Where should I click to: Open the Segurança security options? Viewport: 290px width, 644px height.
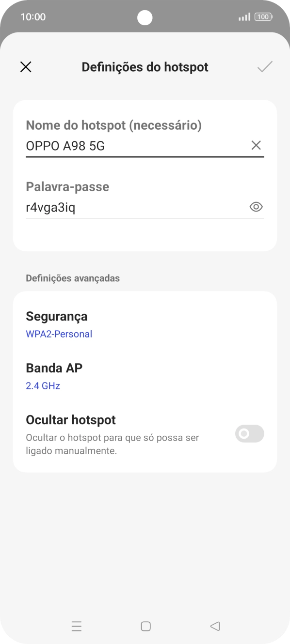pyautogui.click(x=57, y=316)
